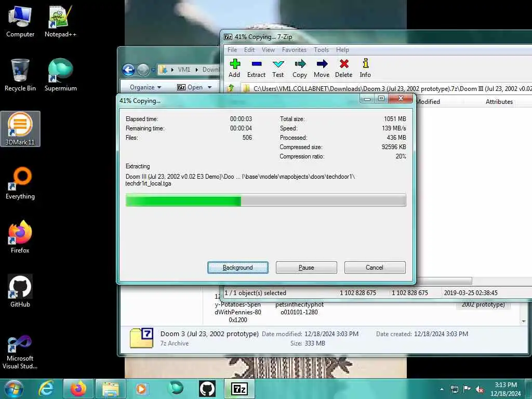
Task: Expand the Organize dropdown in Explorer
Action: (145, 87)
